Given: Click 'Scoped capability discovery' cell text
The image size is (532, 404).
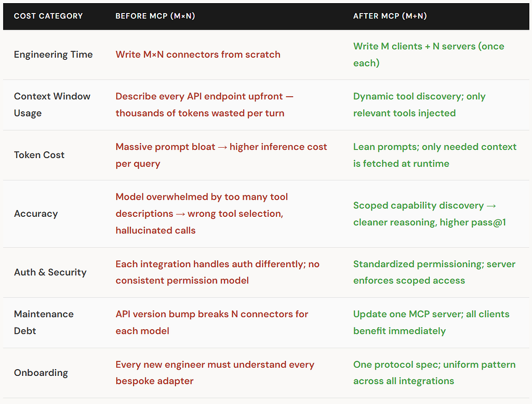Looking at the screenshot, I should [418, 205].
